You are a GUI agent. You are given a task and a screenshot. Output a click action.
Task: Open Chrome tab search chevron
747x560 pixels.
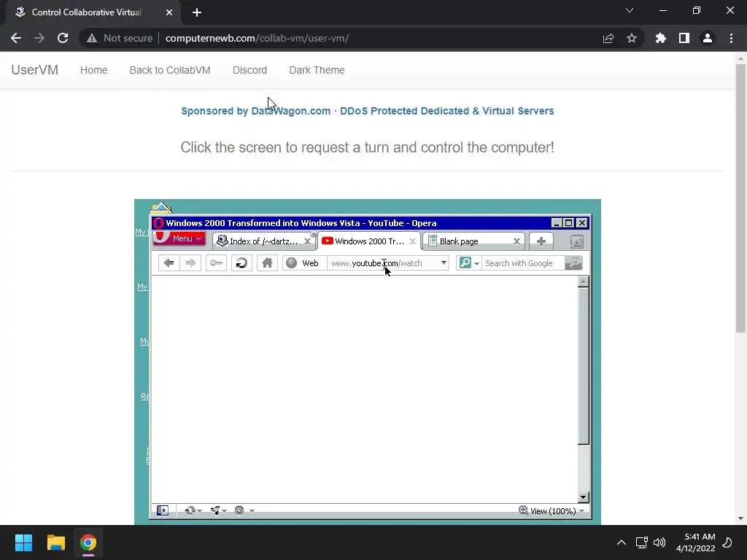[630, 10]
